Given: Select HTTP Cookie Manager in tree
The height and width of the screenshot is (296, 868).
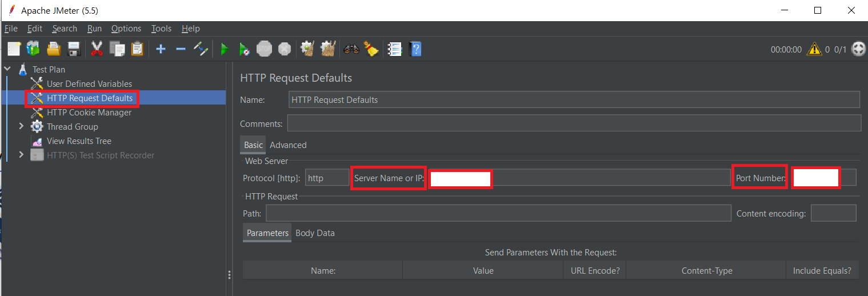Looking at the screenshot, I should pyautogui.click(x=89, y=113).
